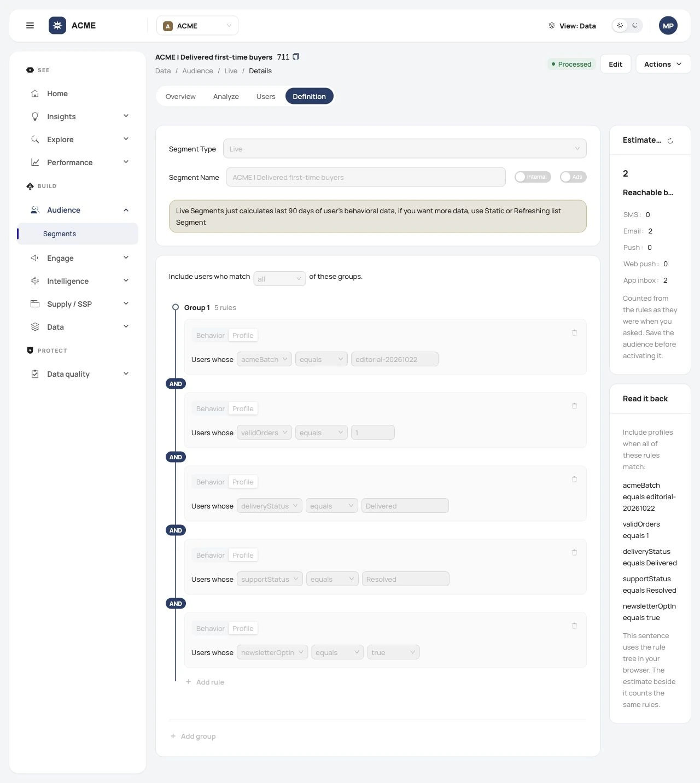Delete the acmeBatch rule via trash icon
This screenshot has width=700, height=783.
574,332
